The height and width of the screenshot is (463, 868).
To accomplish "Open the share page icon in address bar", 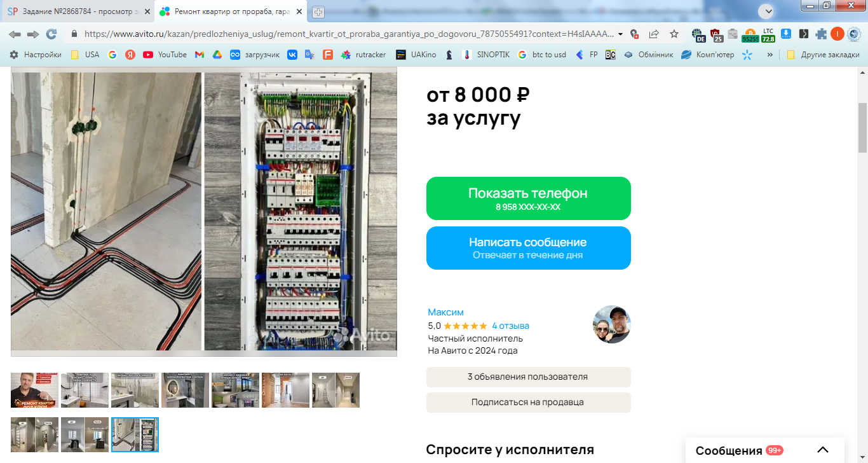I will [654, 34].
